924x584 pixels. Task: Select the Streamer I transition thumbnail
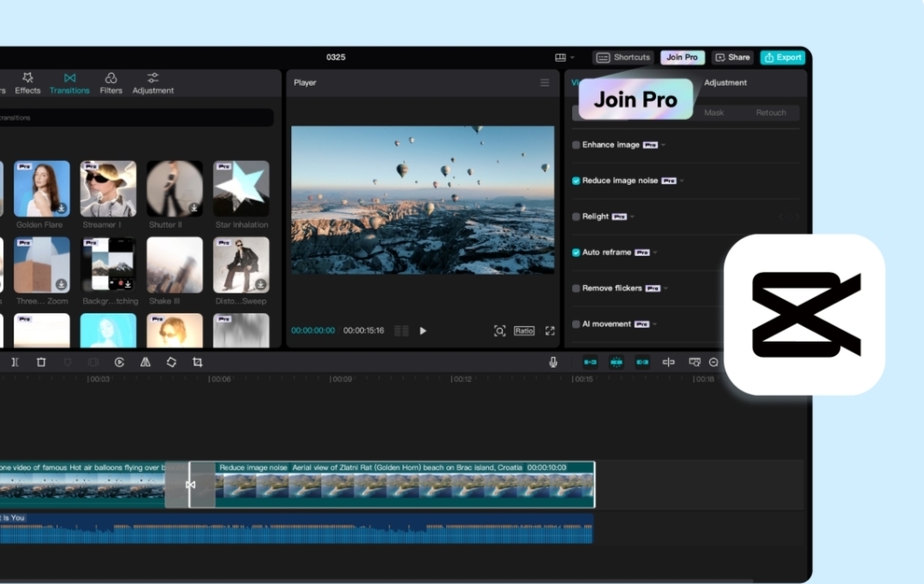click(109, 188)
